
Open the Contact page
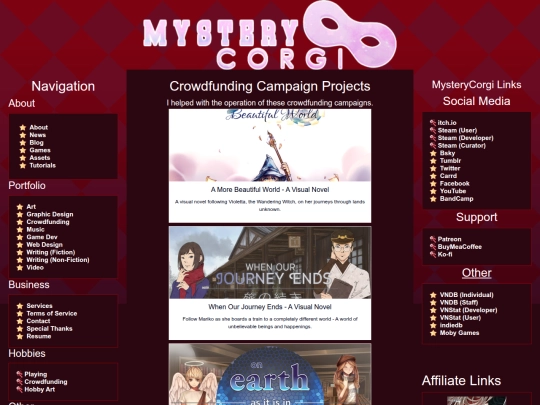(38, 321)
